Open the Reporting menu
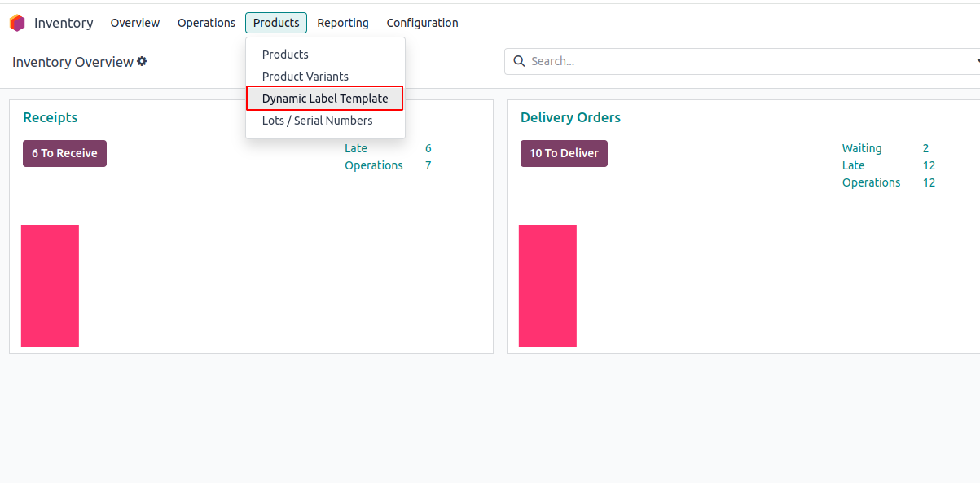The image size is (980, 483). coord(343,23)
